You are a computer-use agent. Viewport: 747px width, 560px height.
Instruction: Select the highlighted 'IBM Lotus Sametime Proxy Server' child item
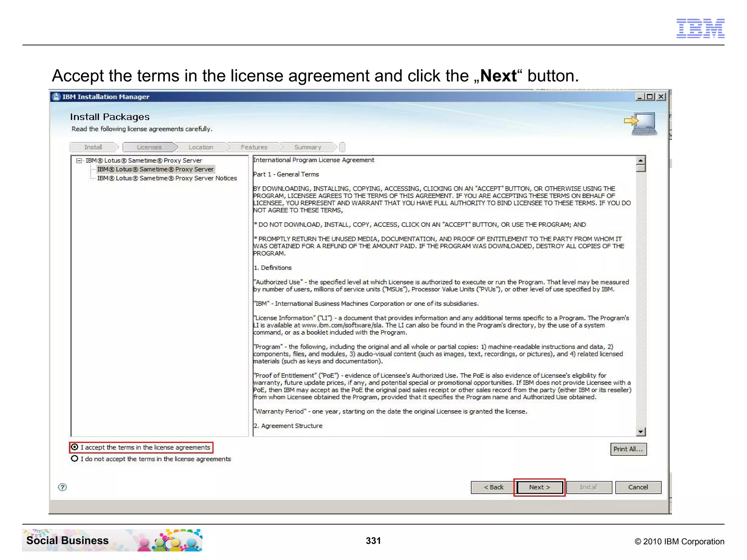(x=155, y=169)
